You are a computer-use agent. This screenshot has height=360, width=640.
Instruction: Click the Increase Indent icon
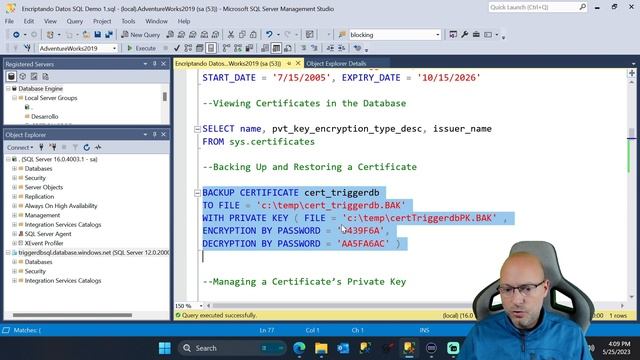(342, 48)
